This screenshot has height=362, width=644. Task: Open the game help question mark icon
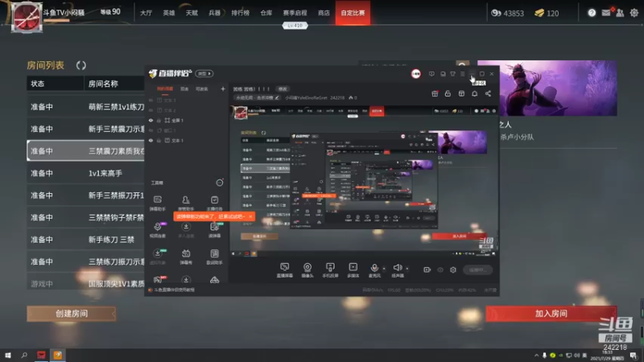592,13
